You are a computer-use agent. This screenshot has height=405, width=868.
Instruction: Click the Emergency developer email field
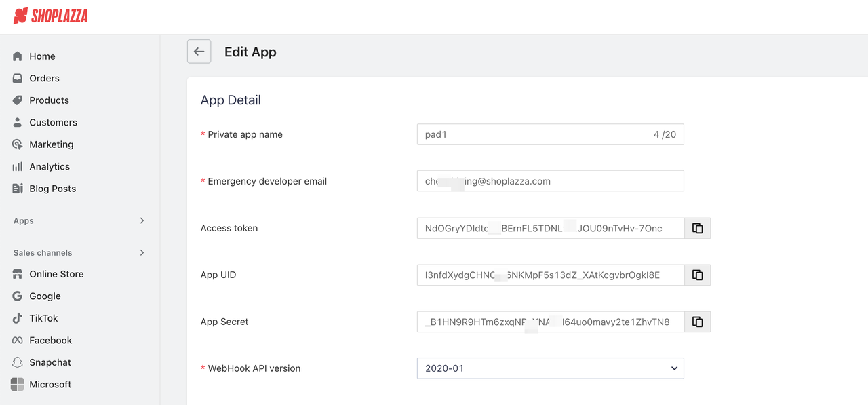click(x=550, y=181)
